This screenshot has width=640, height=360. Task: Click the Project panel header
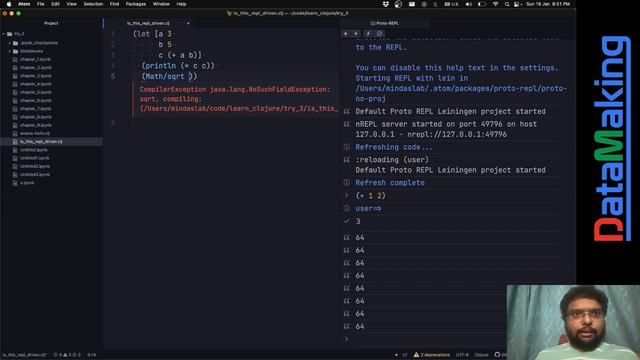[51, 23]
